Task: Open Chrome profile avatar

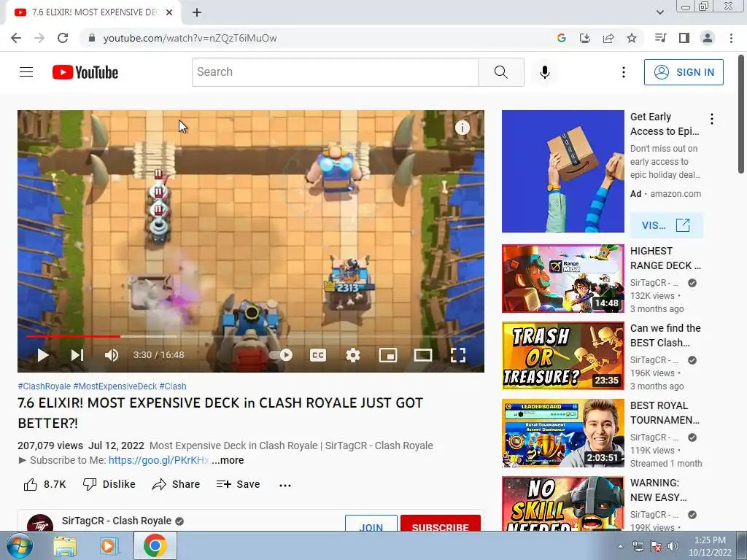Action: point(708,38)
